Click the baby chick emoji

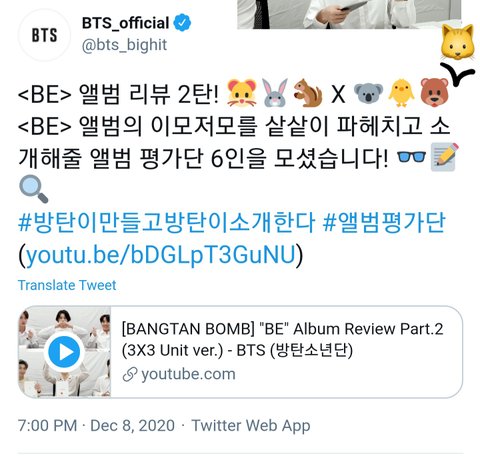401,93
